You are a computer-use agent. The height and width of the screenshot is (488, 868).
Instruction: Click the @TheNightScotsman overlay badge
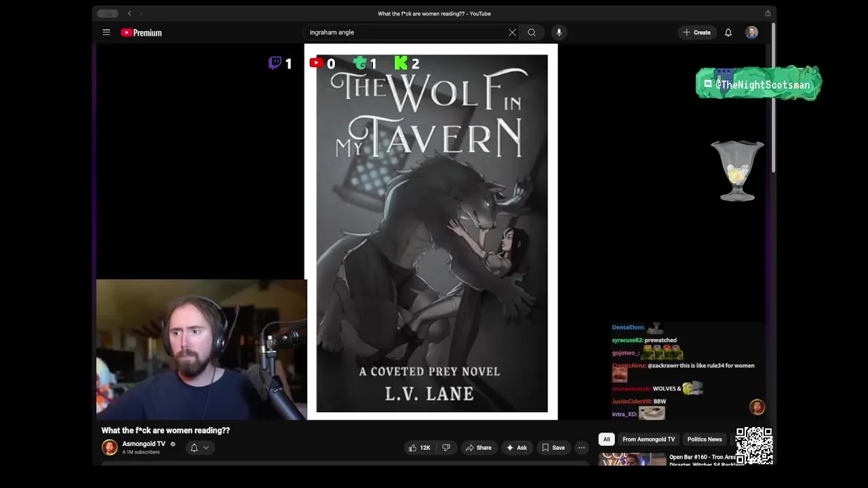pos(759,83)
